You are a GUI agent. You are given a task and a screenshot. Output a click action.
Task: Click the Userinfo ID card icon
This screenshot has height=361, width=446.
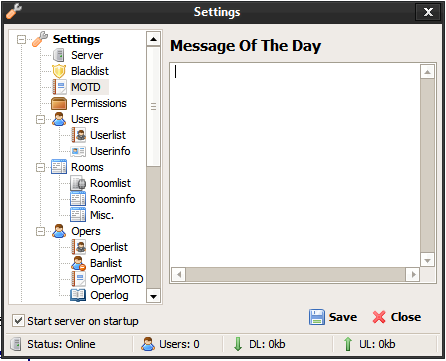(78, 151)
